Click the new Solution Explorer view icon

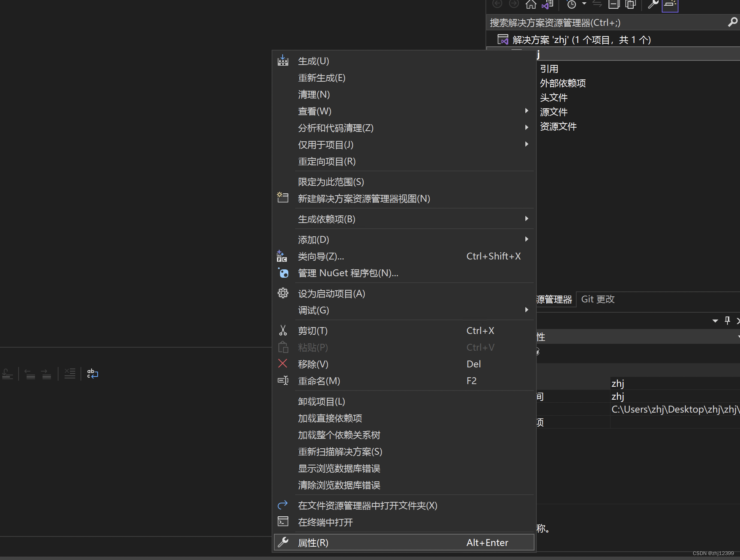pyautogui.click(x=283, y=198)
